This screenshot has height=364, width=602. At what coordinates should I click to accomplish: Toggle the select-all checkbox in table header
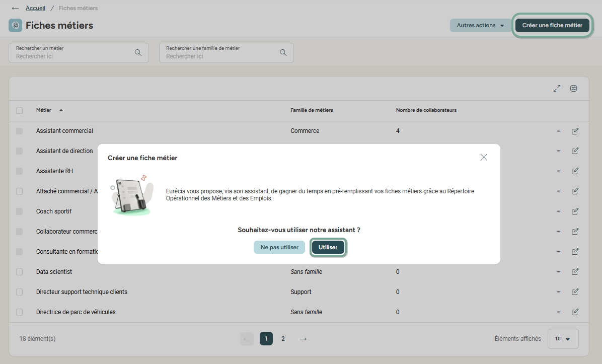[20, 110]
